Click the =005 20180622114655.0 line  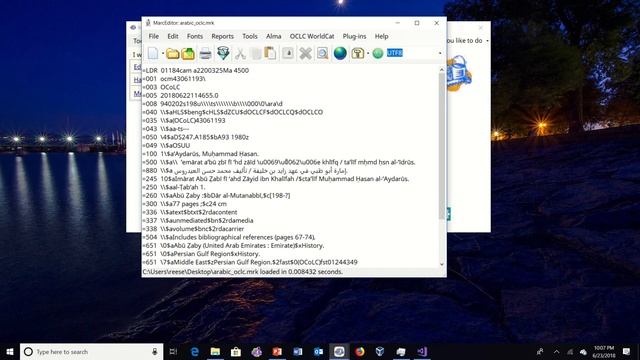tap(180, 96)
